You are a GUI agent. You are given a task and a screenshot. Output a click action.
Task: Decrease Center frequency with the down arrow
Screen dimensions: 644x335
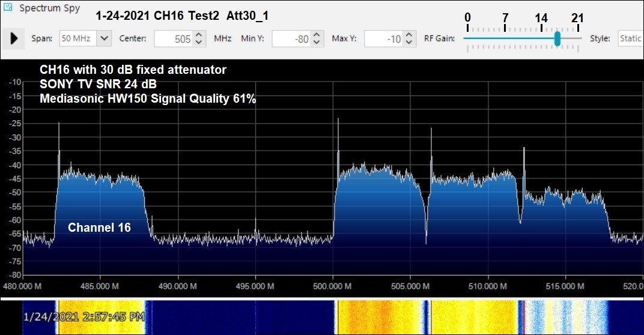(200, 43)
